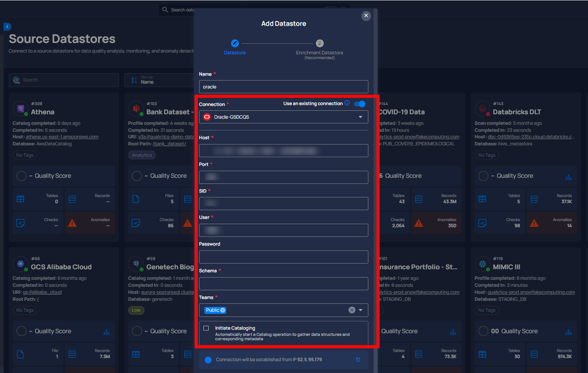Clear all selected Teams

352,310
